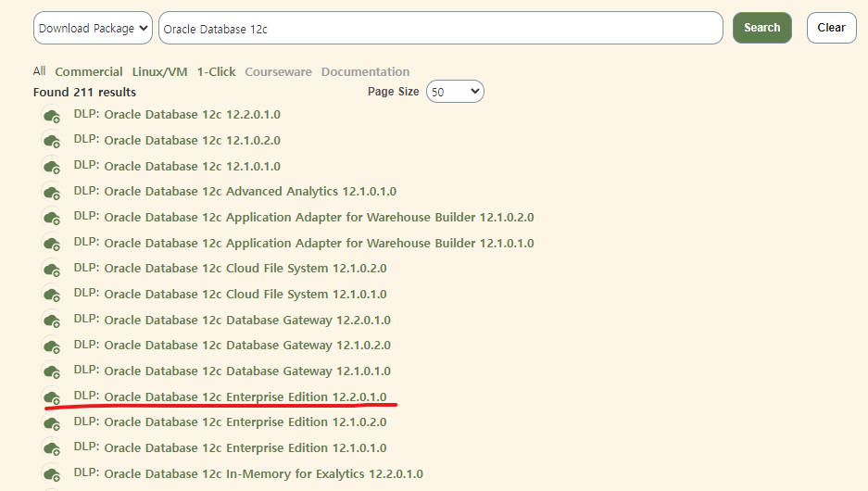Filter results by Linux/VM

[159, 72]
